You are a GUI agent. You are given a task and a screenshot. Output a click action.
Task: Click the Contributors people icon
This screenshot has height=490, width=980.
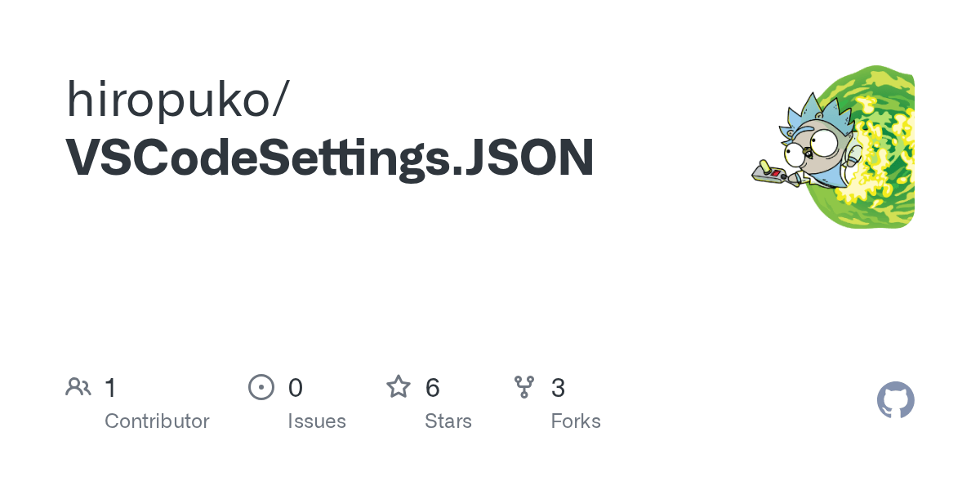tap(78, 387)
